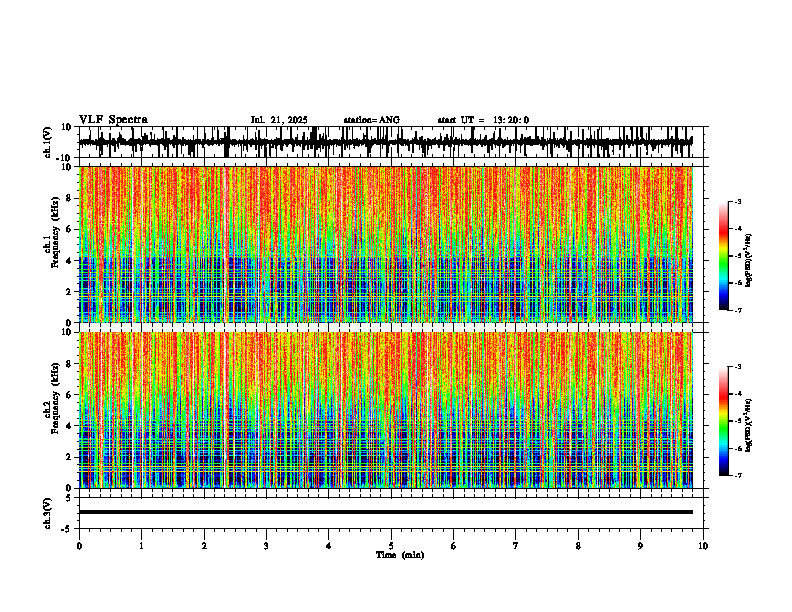Click time axis tick label "7"
The image size is (792, 612).
pos(516,546)
